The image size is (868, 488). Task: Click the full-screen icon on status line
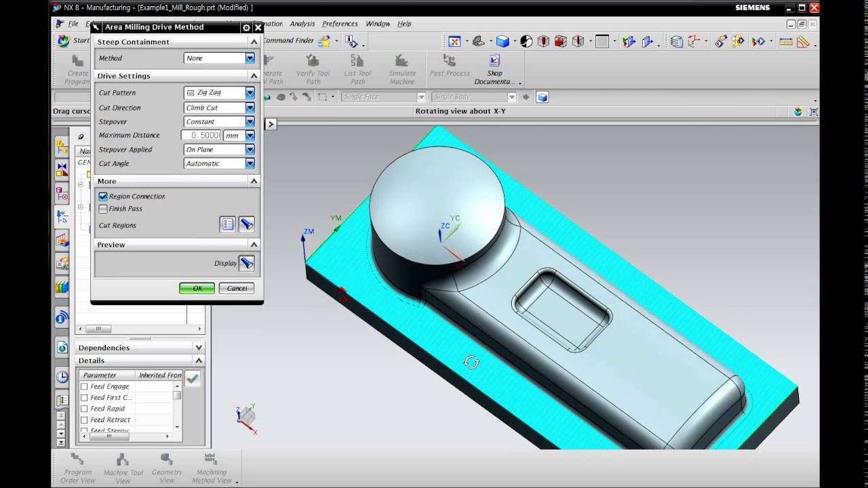814,112
